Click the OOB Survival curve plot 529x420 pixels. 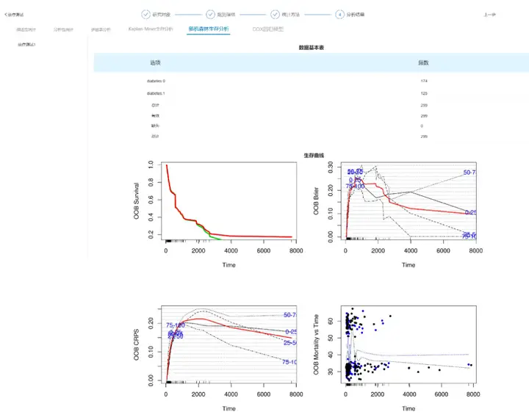click(228, 201)
